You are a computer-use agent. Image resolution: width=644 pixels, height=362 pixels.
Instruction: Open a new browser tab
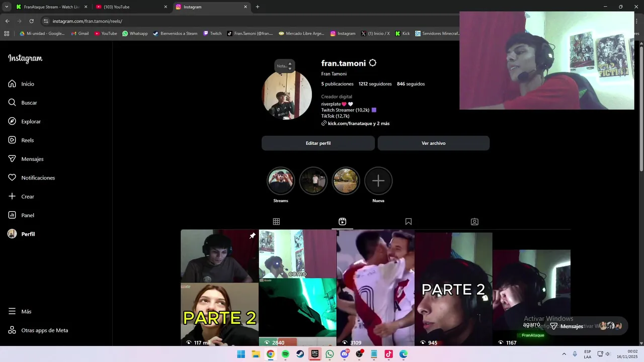(258, 7)
